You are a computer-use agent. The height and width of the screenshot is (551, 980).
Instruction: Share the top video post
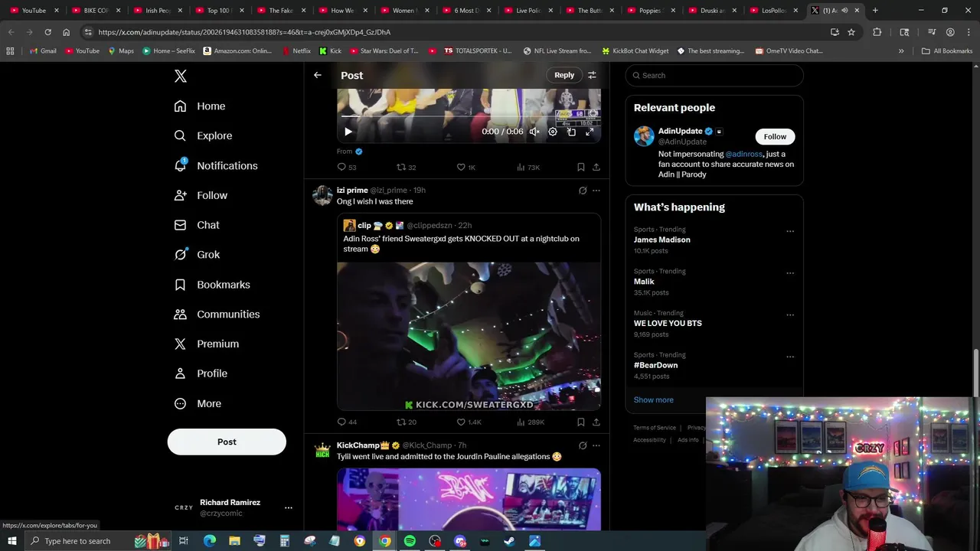tap(596, 167)
